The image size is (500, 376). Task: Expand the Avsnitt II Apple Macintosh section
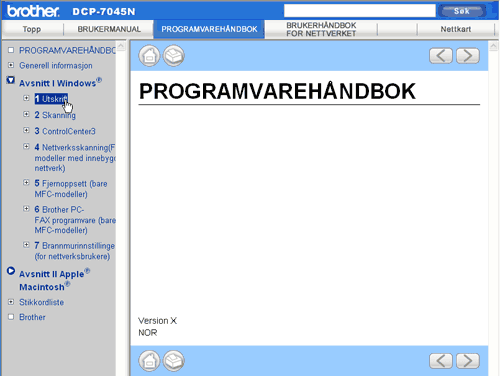11,271
